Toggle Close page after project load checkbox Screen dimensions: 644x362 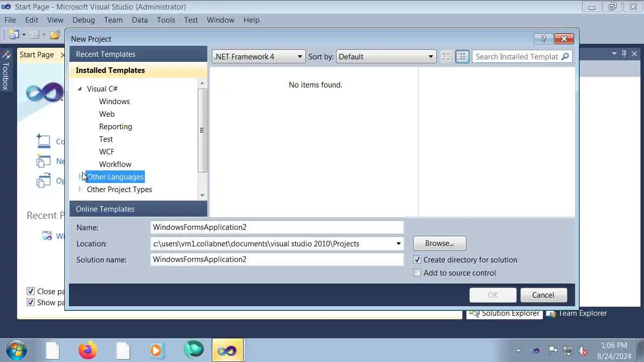31,291
